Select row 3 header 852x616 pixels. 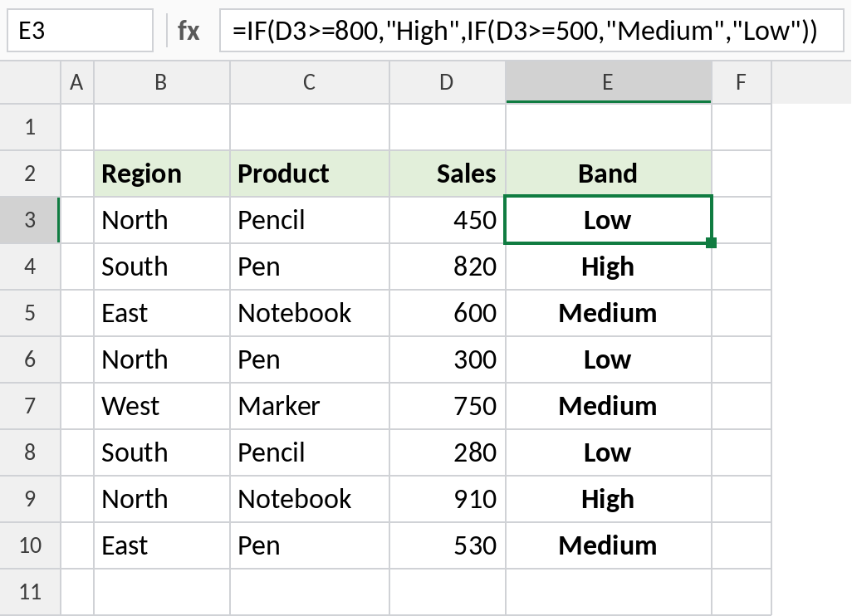30,220
